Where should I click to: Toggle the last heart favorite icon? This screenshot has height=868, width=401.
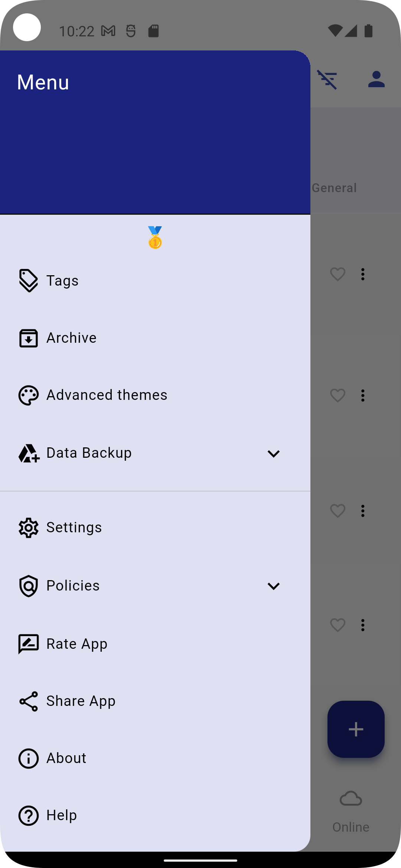coord(338,625)
